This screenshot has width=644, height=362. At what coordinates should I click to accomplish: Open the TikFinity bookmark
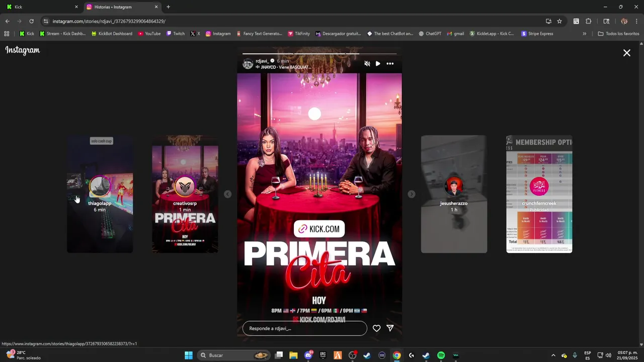click(299, 34)
